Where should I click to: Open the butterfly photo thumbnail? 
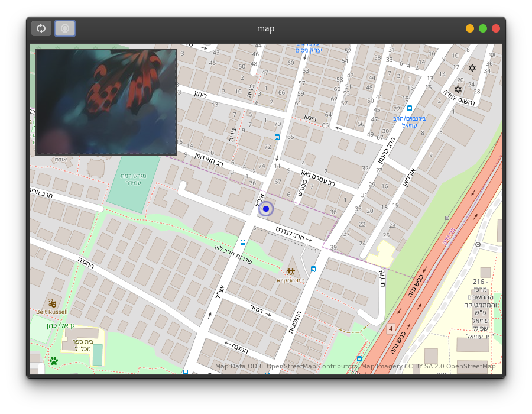pos(106,102)
